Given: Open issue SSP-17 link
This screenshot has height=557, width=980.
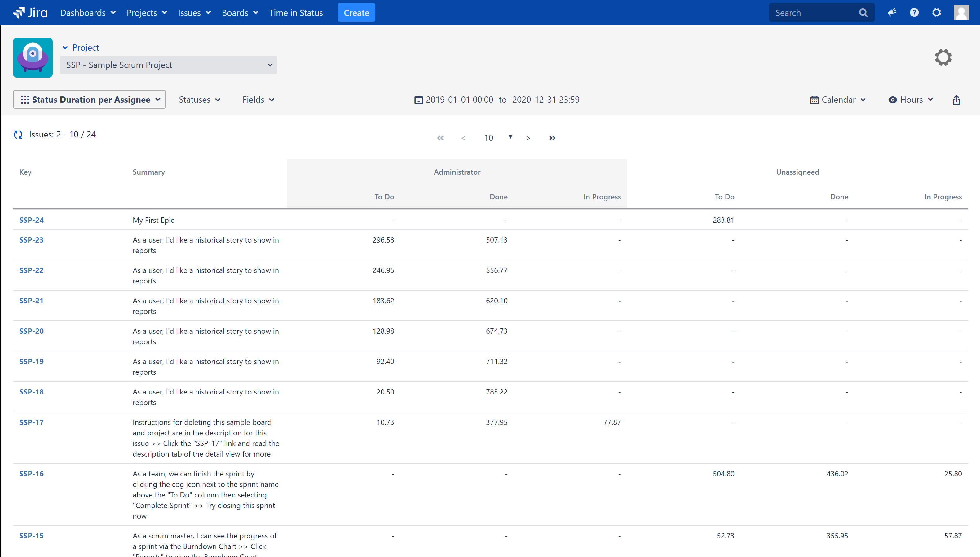Looking at the screenshot, I should pyautogui.click(x=31, y=422).
